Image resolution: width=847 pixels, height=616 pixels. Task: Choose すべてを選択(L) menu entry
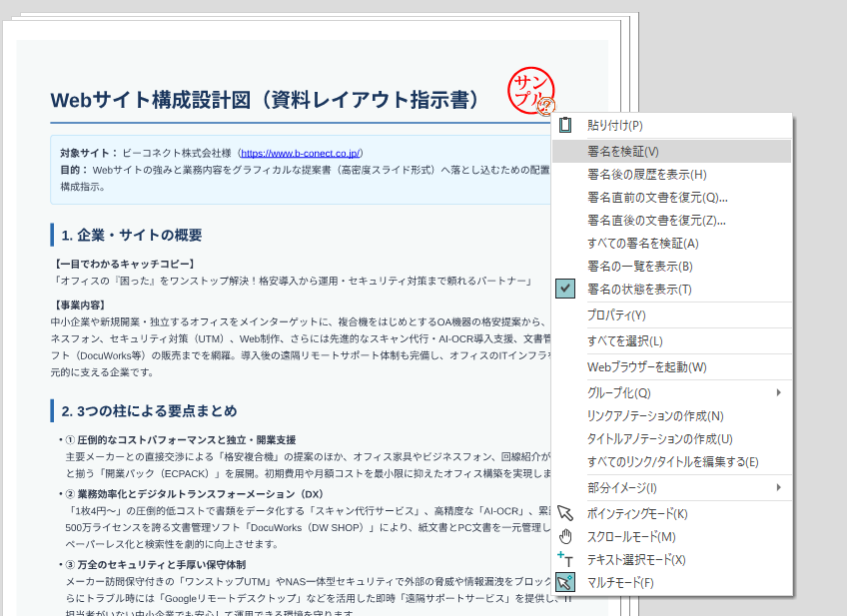coord(671,340)
